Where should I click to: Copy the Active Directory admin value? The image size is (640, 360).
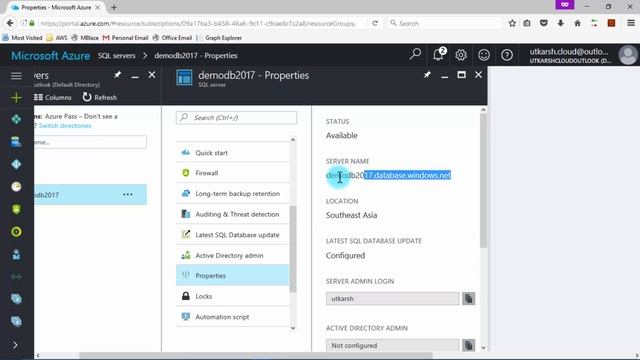pyautogui.click(x=469, y=345)
